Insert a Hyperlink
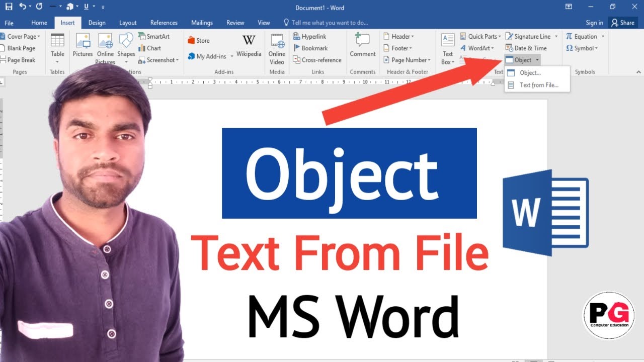Screen dimensions: 644x362 click(310, 36)
